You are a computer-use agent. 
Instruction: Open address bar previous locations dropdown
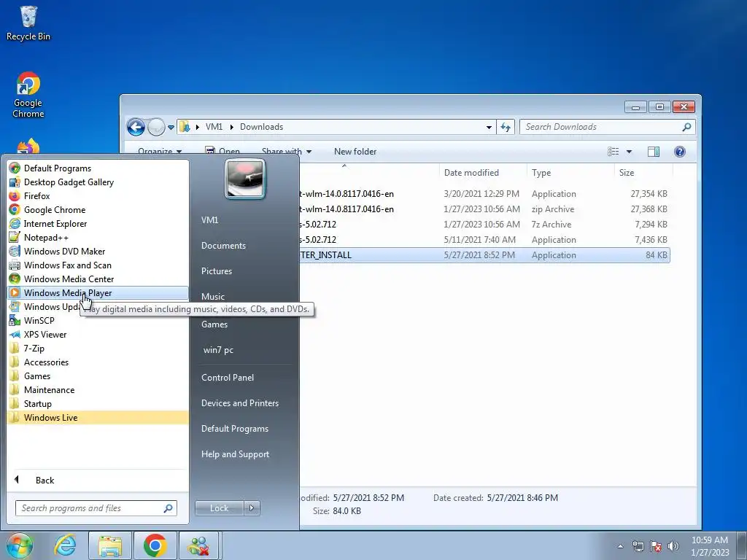(489, 127)
